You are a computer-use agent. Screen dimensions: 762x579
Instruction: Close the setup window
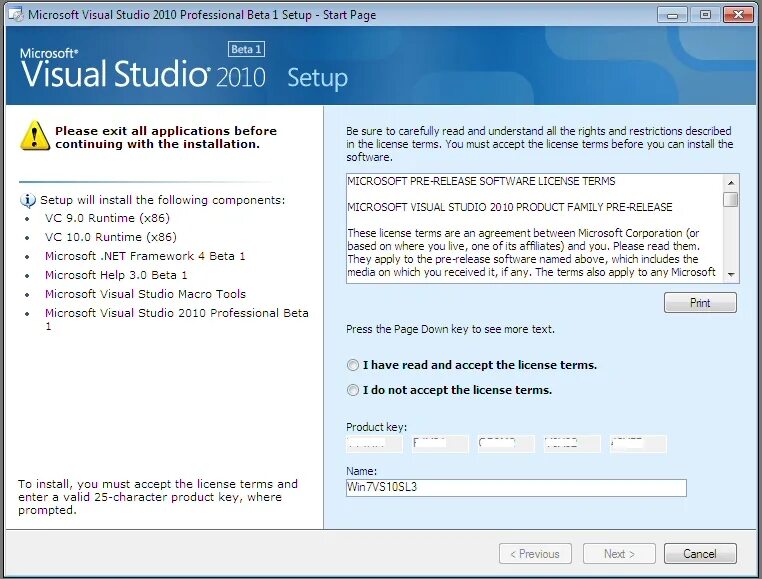tap(738, 15)
